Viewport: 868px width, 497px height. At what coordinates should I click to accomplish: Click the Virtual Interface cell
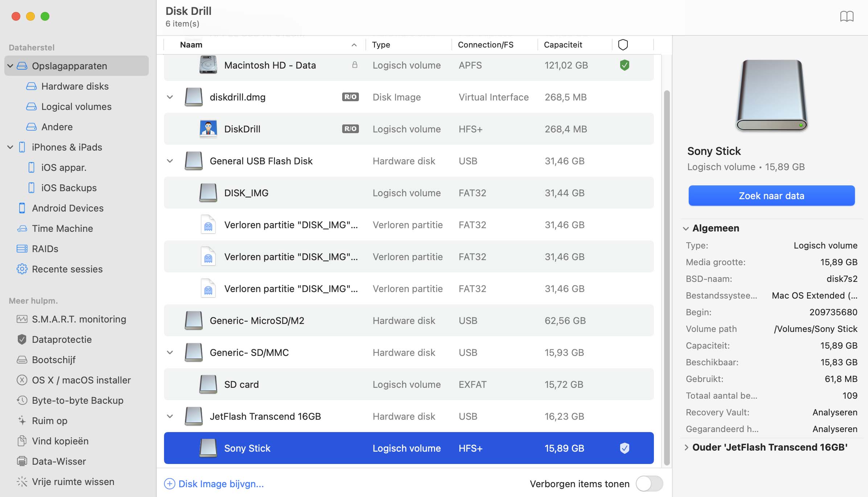494,97
